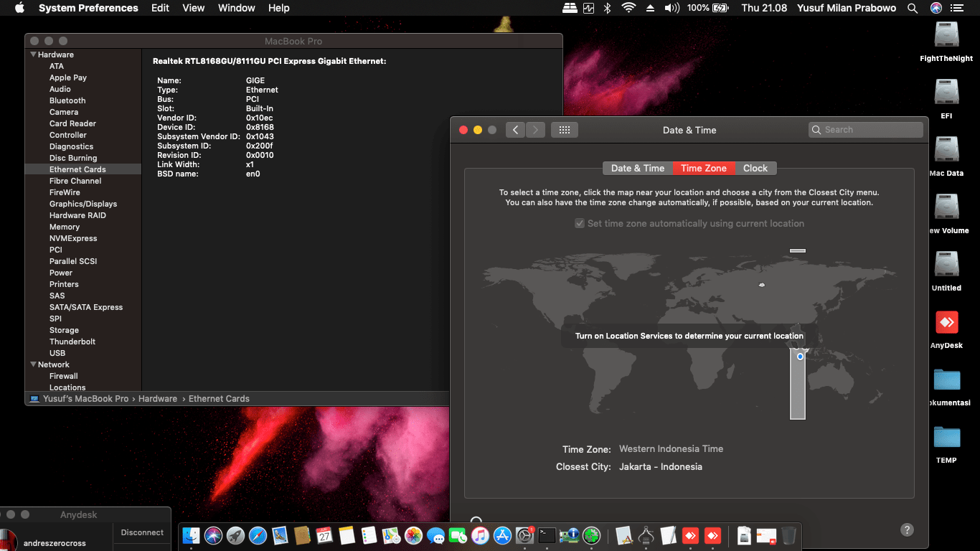Click the eject icon in menu bar
980x551 pixels.
650,8
